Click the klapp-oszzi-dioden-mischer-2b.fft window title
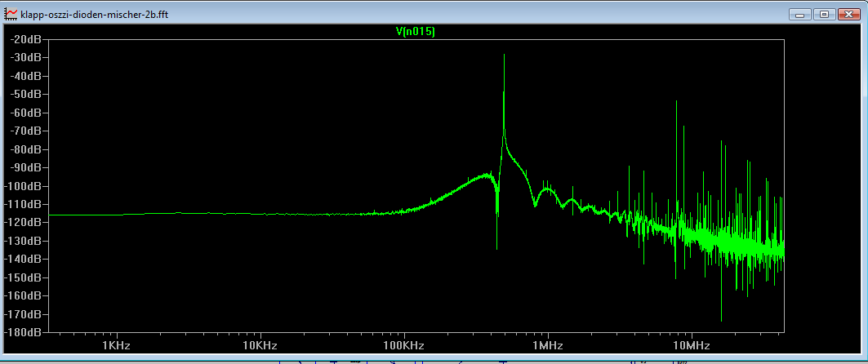Image resolution: width=868 pixels, height=364 pixels. [94, 15]
